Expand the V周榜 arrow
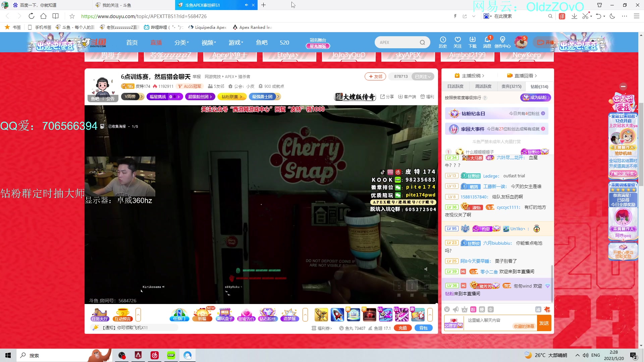Screen dimensions: 644x362 [142, 97]
